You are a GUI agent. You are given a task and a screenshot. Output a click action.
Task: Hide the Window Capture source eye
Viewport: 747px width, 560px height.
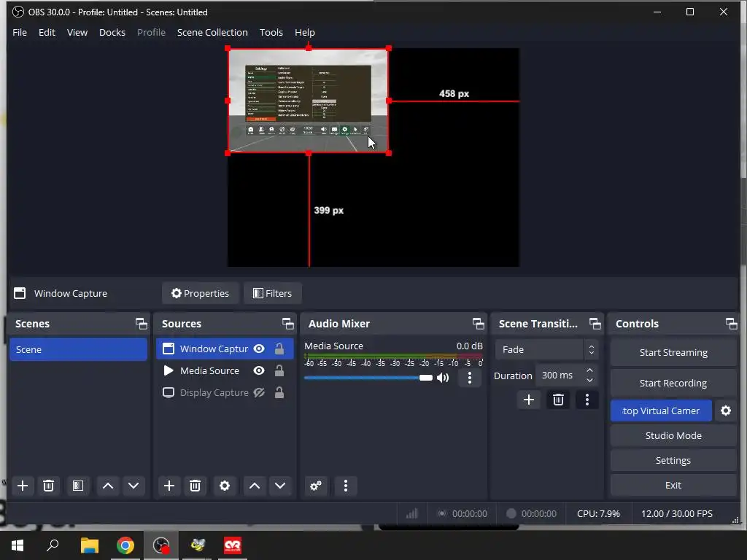[x=259, y=349]
